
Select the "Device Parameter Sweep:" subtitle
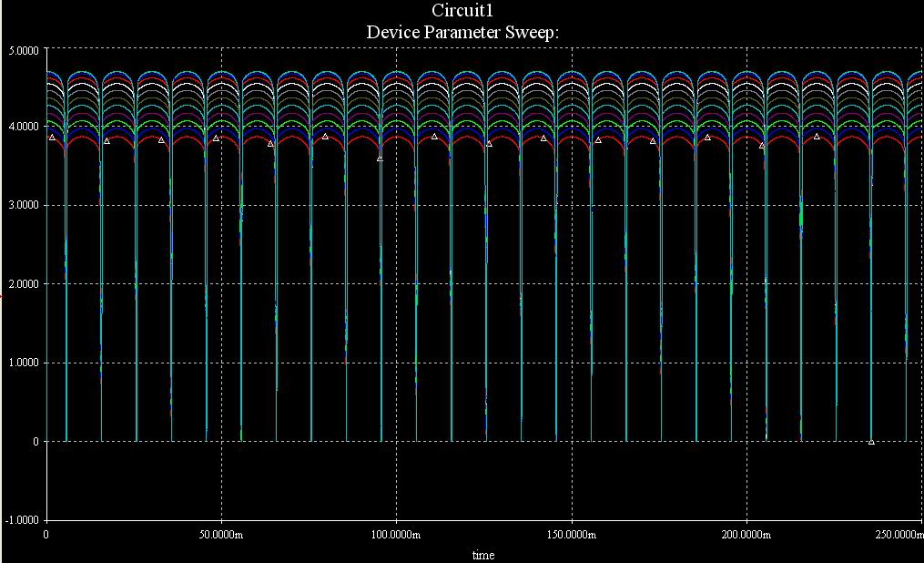[x=462, y=31]
